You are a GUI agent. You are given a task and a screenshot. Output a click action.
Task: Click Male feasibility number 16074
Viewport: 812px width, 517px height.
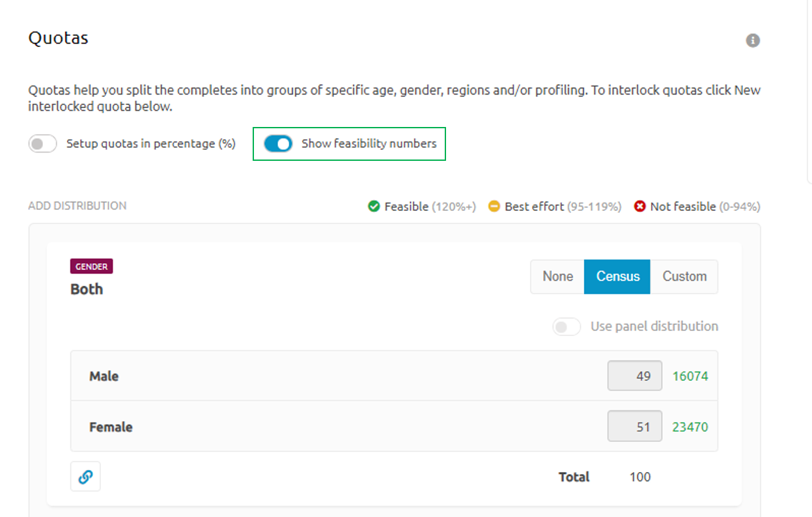pos(690,376)
